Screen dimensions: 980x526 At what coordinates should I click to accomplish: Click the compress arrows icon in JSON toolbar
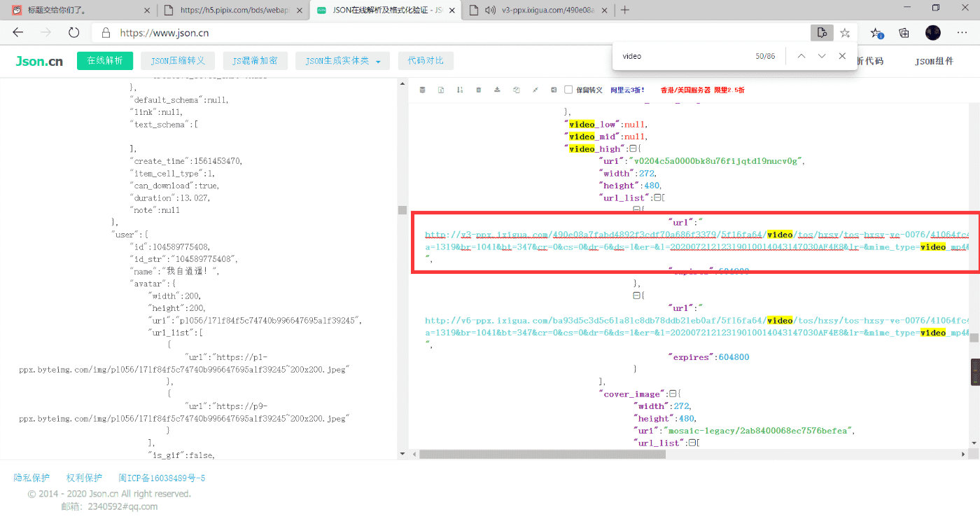coord(535,90)
